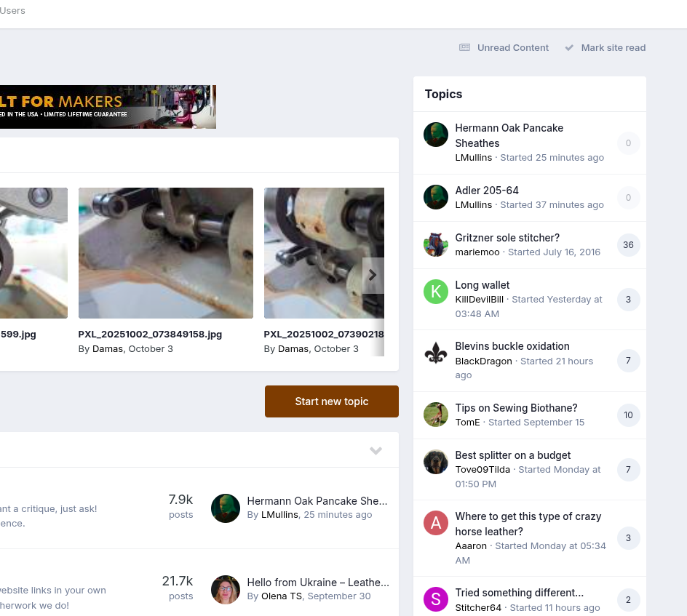Screen dimensions: 687x616
Task: Click reply count 36 on Gritzner topic
Action: tap(628, 245)
